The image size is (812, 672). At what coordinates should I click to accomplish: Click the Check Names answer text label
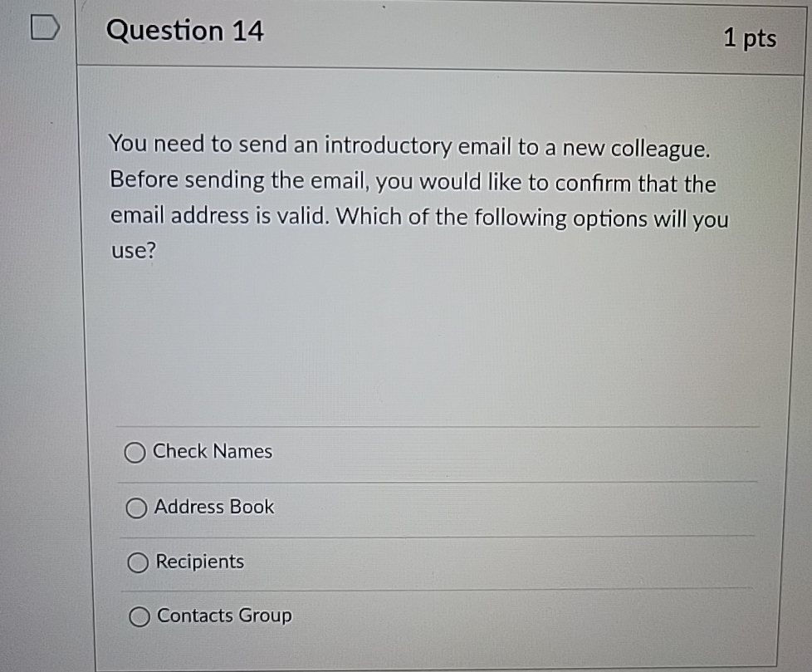[x=211, y=452]
